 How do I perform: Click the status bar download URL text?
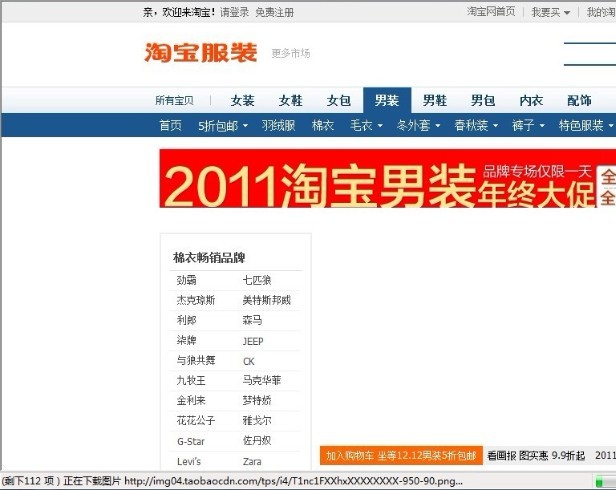(x=293, y=481)
